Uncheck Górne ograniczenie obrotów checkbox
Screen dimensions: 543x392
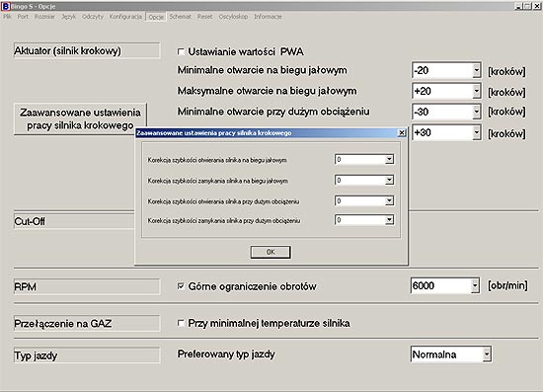[181, 286]
